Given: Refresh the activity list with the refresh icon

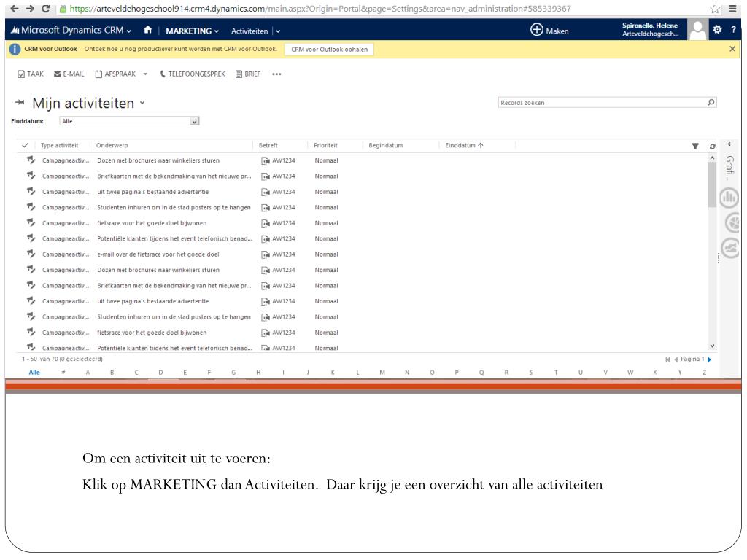Looking at the screenshot, I should (x=713, y=146).
